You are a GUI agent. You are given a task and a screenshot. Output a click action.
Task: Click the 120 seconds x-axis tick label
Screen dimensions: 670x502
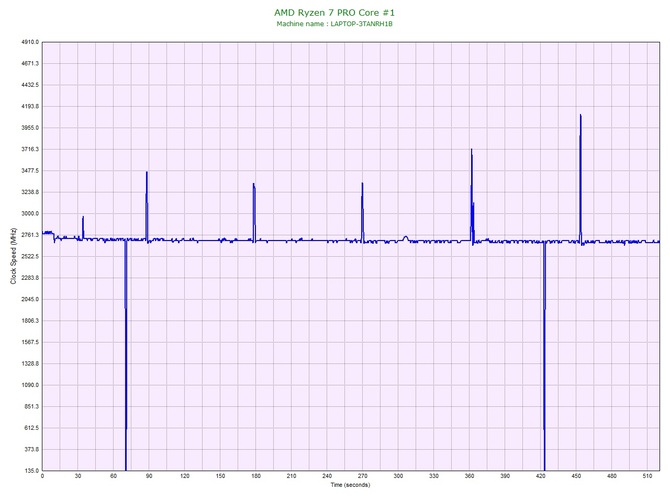coord(185,476)
